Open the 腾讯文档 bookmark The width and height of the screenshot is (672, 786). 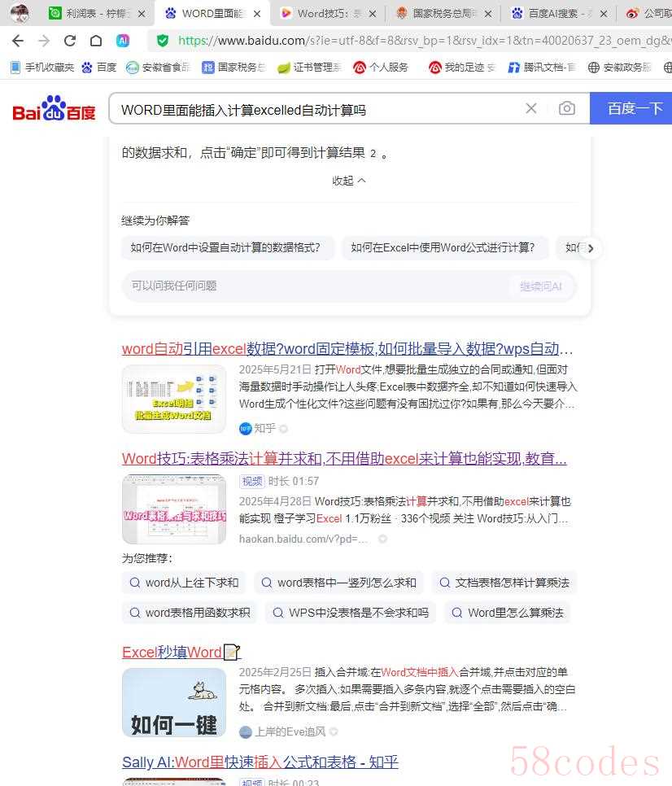(x=542, y=68)
